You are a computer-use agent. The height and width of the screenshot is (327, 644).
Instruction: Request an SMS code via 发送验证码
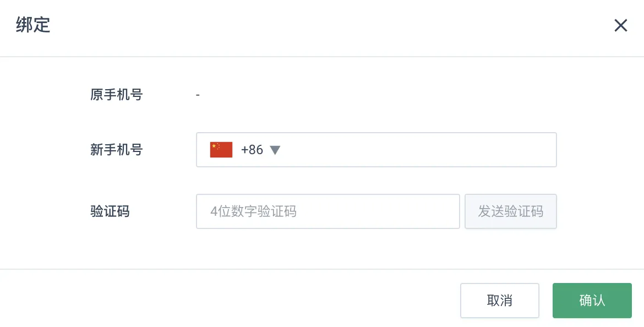point(510,211)
